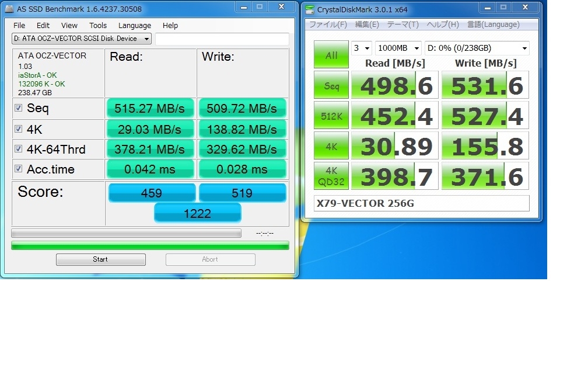588x368 pixels.
Task: Click the 4K write result 155.8
Action: click(x=485, y=145)
